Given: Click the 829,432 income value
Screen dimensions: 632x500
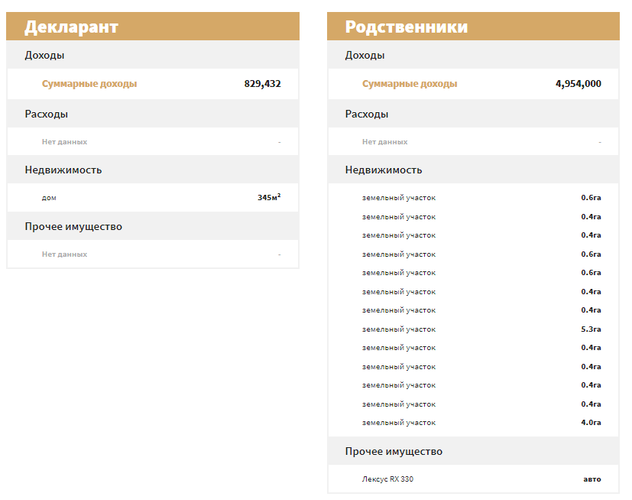Looking at the screenshot, I should 262,84.
